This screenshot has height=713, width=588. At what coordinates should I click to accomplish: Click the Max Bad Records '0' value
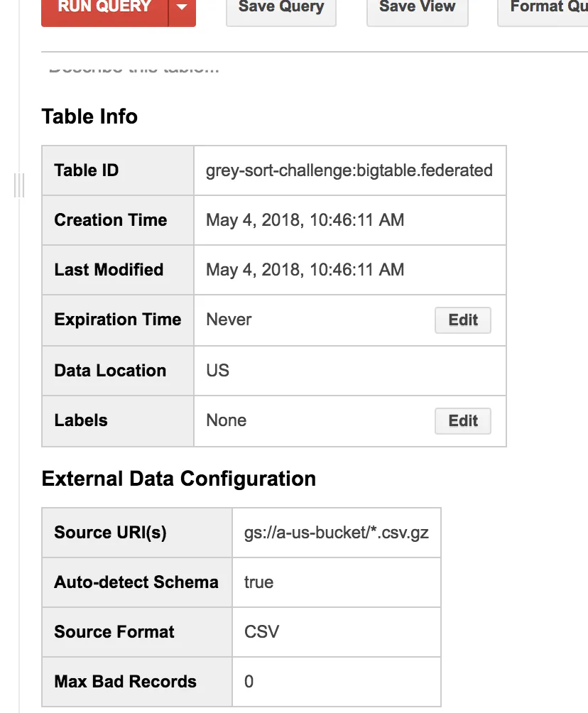click(x=249, y=682)
